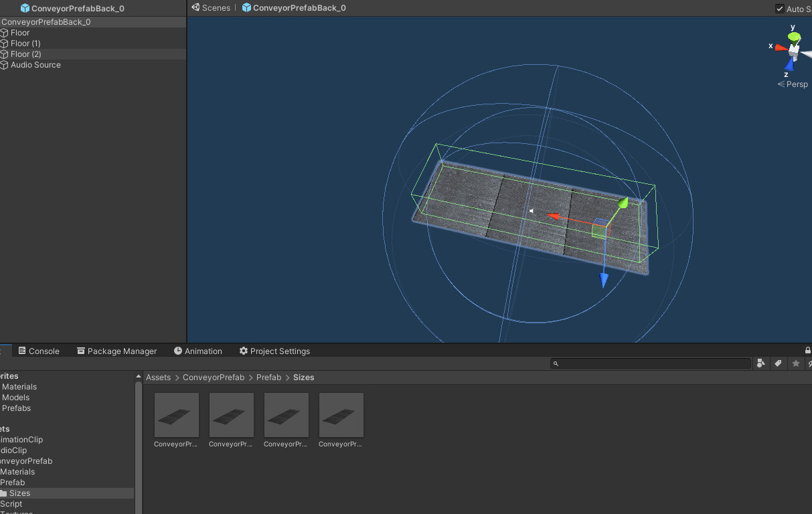
Task: Click the search by type icon
Action: tap(761, 363)
